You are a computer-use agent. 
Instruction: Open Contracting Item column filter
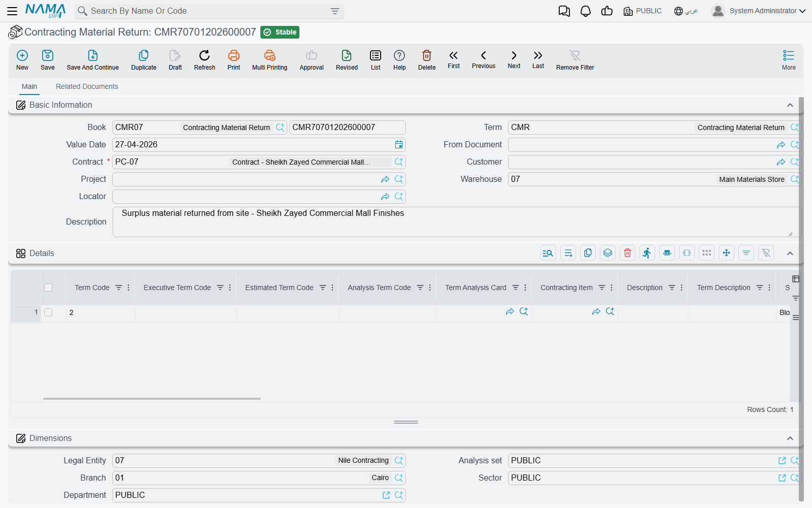[602, 288]
